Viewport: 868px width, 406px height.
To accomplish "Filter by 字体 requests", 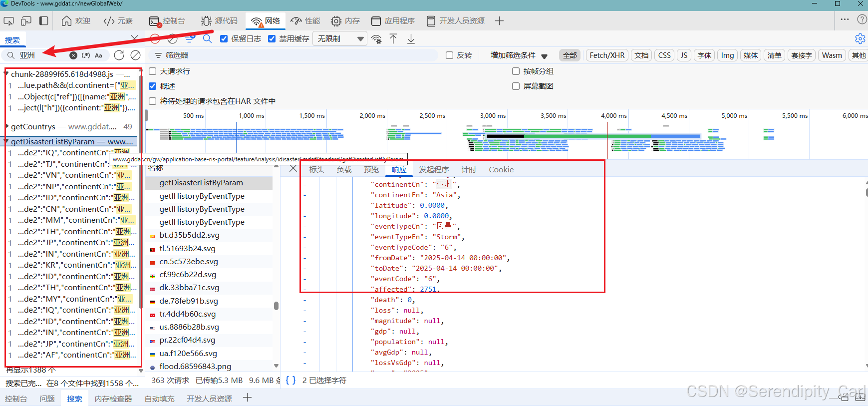I will [704, 55].
